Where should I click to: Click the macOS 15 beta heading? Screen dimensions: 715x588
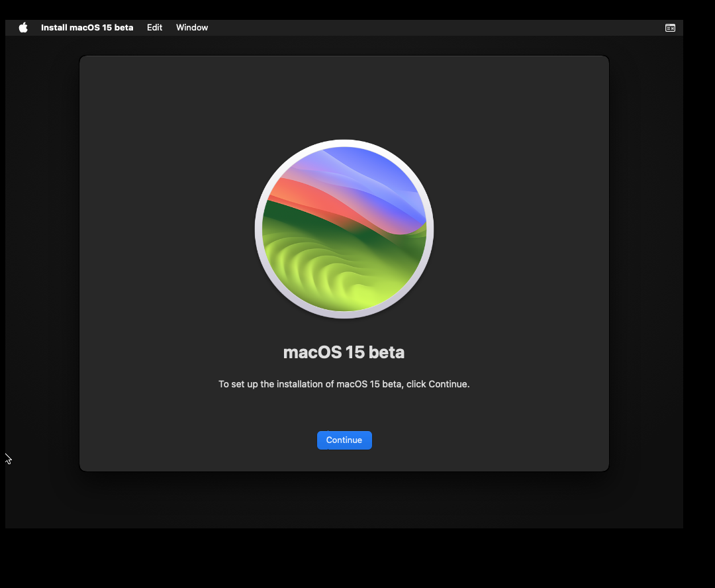click(344, 352)
